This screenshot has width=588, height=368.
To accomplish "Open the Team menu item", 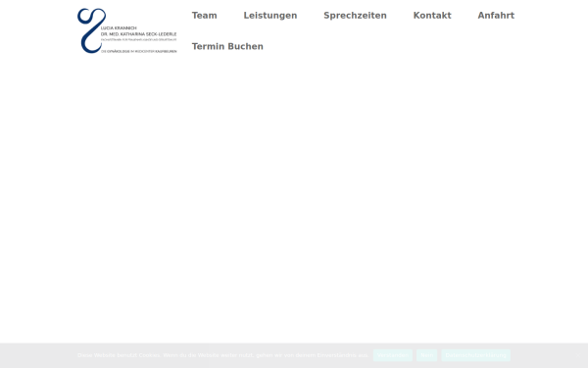I will [x=205, y=16].
